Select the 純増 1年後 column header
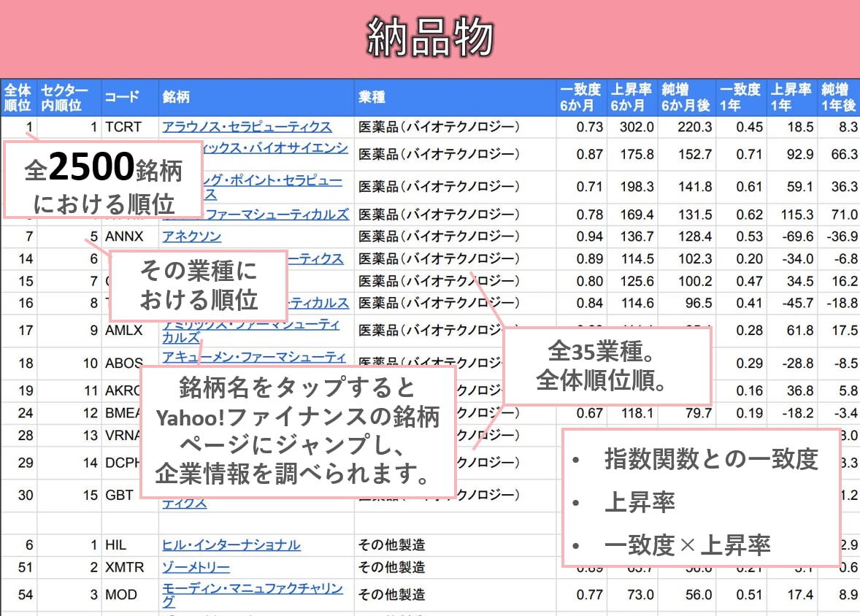 coord(839,97)
